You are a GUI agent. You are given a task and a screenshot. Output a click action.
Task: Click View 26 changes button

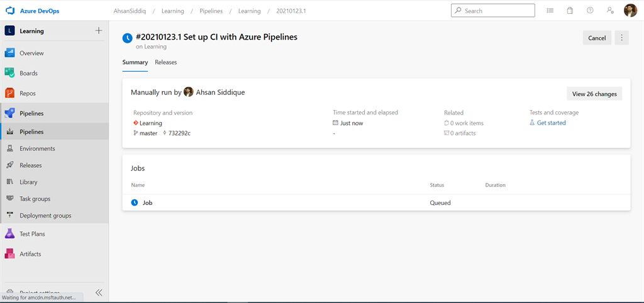(x=594, y=94)
